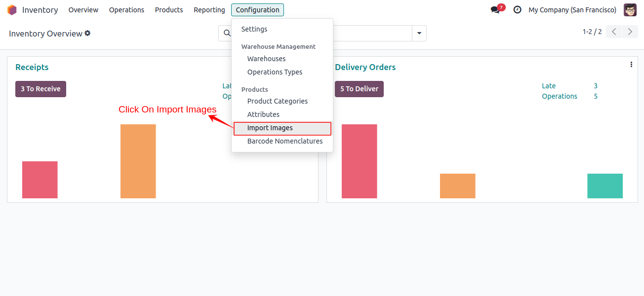Viewport: 644px width, 296px height.
Task: Choose Barcode Nomenclatures menu entry
Action: click(x=285, y=141)
